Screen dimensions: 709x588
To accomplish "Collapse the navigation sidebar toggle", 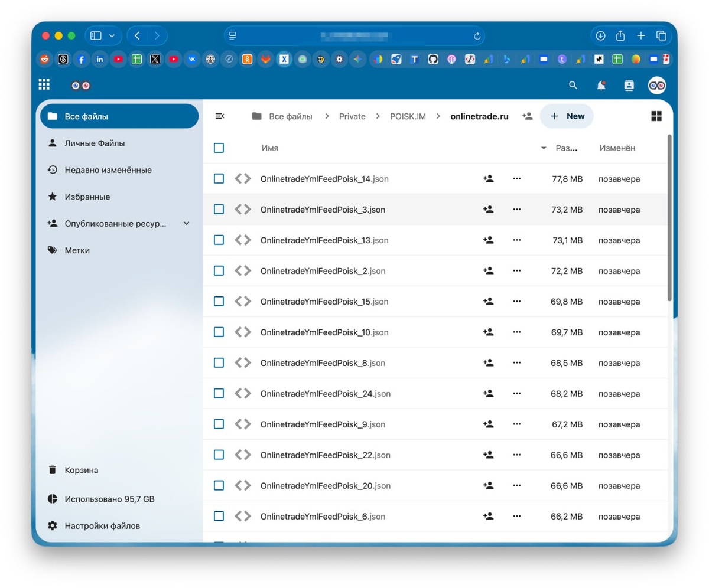I will coord(219,116).
